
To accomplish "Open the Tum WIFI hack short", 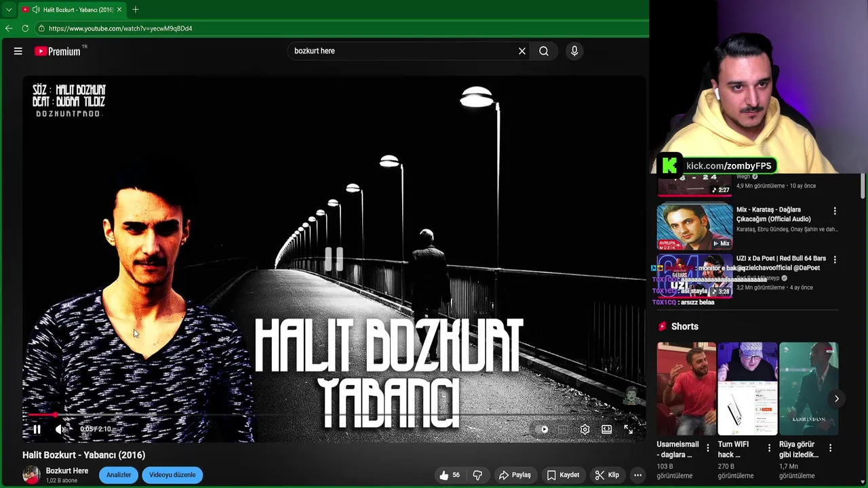I will coord(747,388).
